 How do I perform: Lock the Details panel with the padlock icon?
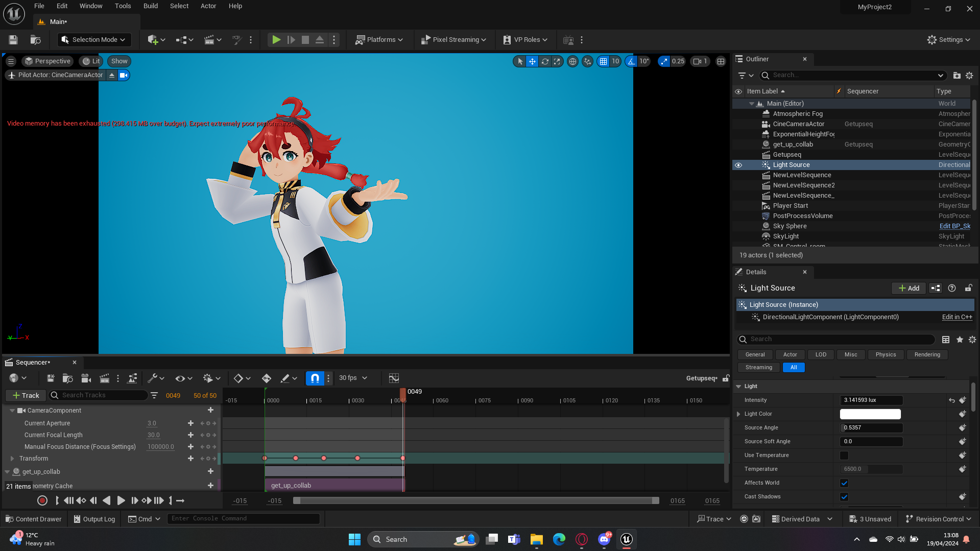coord(968,288)
